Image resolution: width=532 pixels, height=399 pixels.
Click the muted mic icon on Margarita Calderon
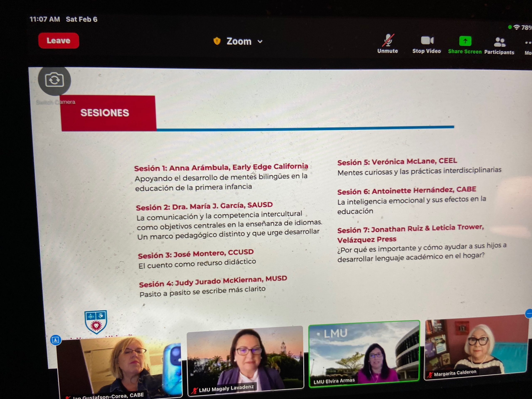430,375
